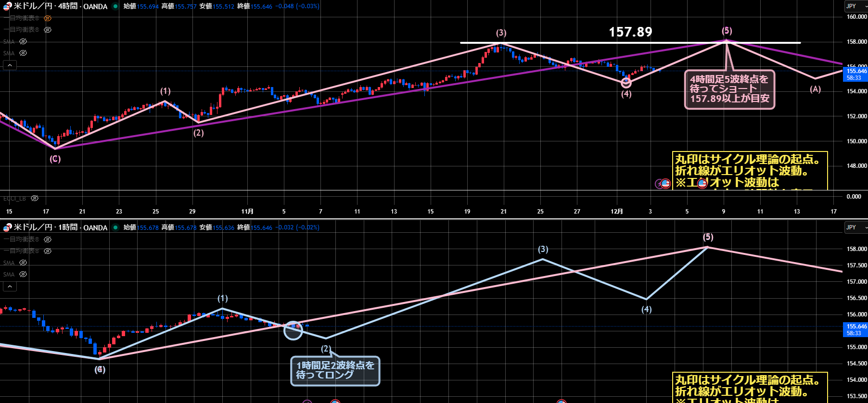Click the green market status dot, lower chart

click(x=115, y=227)
